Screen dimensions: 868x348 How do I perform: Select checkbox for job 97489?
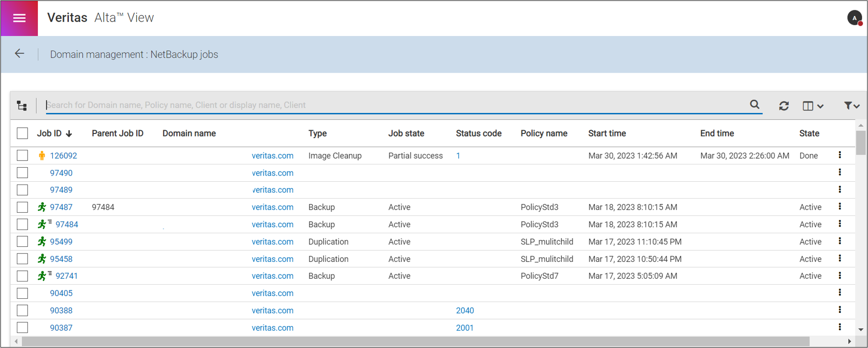click(x=22, y=190)
